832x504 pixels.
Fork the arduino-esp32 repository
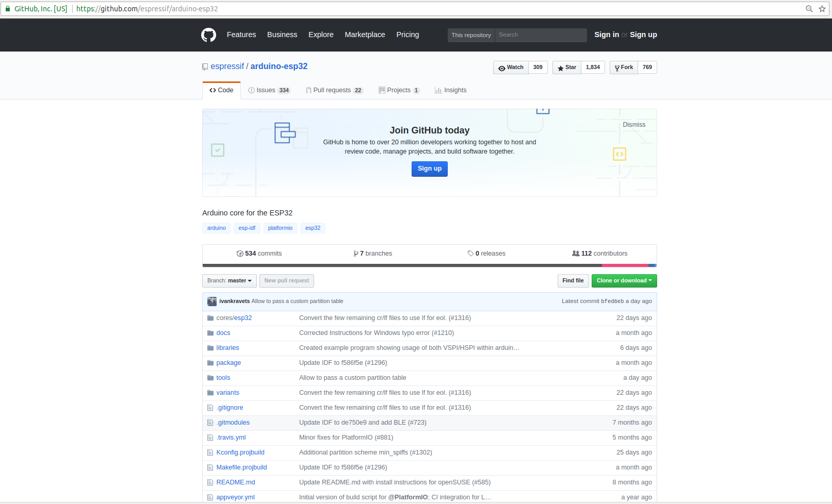click(x=624, y=68)
